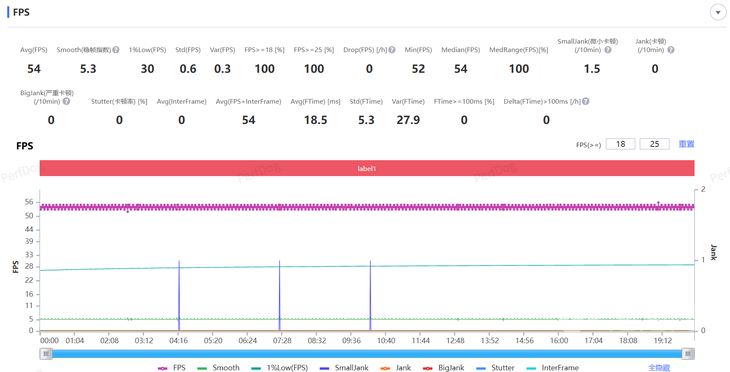Toggle the SmallJank legend entry

(x=344, y=368)
